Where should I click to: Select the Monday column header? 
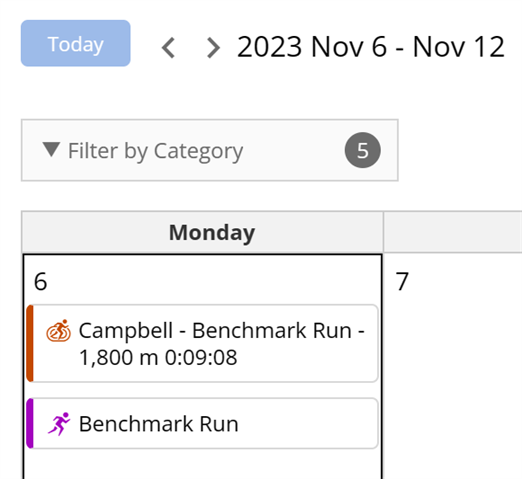[202, 232]
